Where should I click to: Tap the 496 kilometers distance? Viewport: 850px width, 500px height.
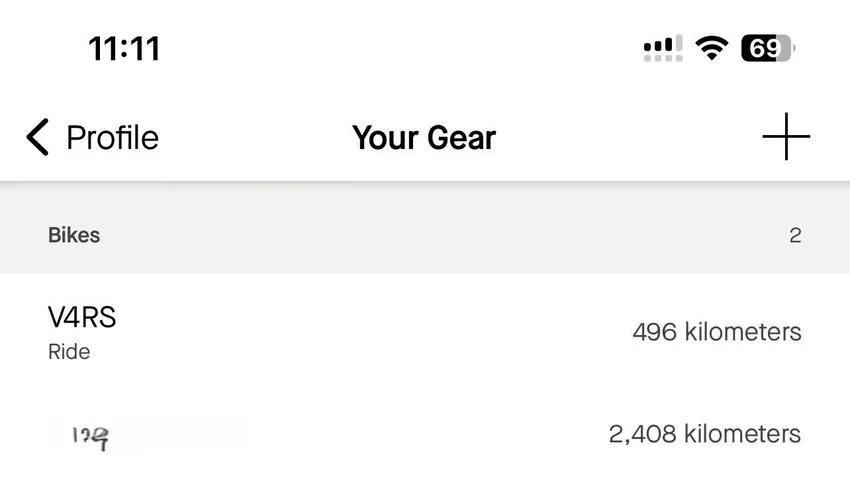pyautogui.click(x=717, y=332)
